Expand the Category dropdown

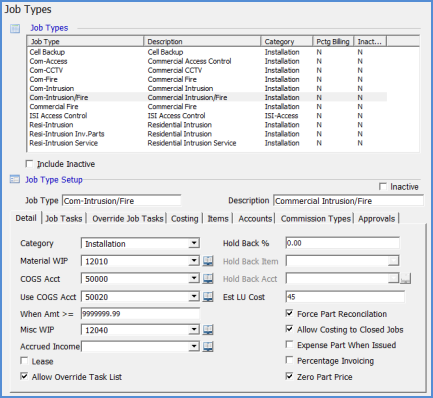pos(194,243)
